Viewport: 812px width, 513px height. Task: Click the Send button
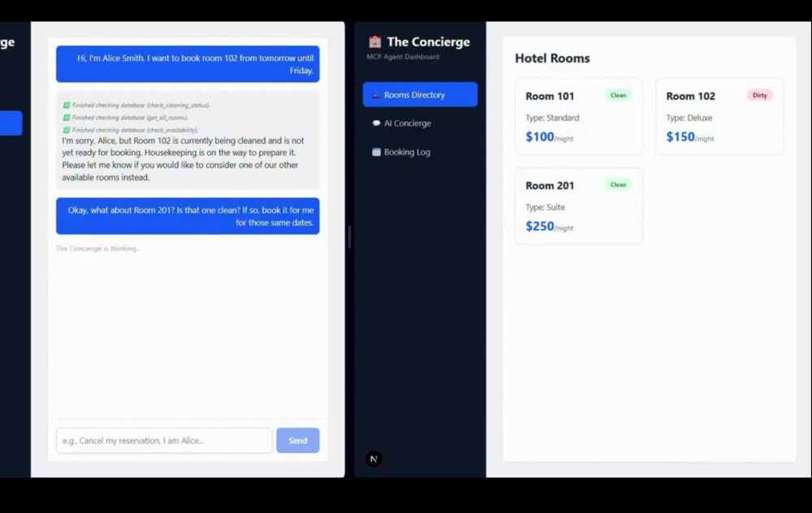coord(298,441)
